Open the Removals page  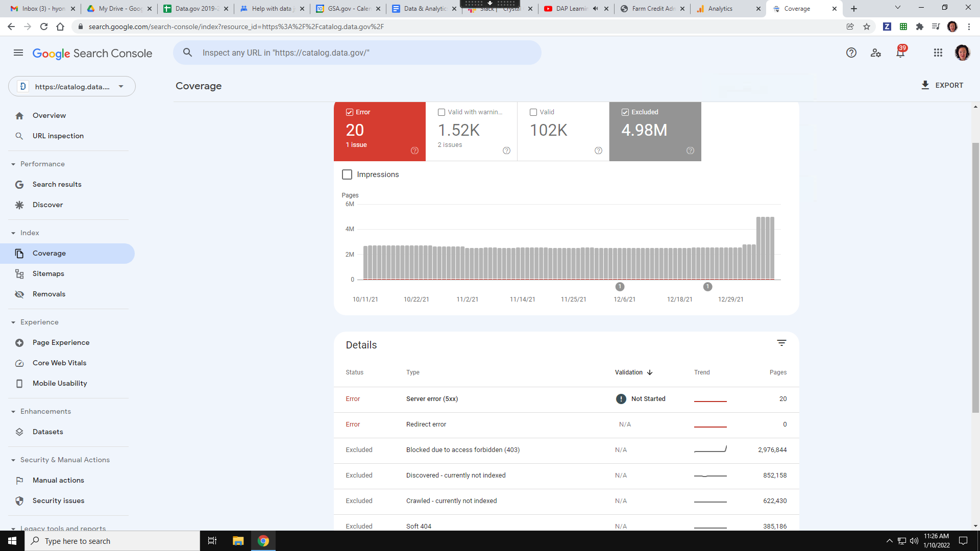[x=67, y=294]
